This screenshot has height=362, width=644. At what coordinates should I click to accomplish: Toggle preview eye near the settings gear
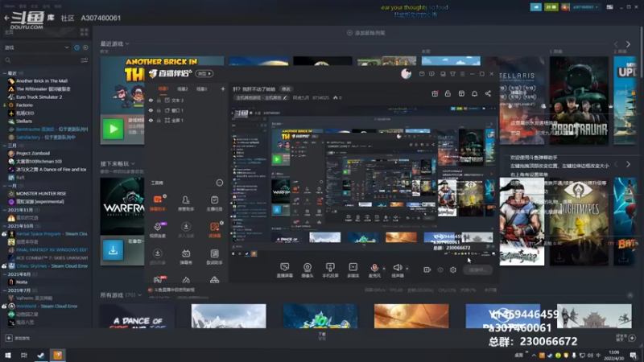(x=440, y=269)
